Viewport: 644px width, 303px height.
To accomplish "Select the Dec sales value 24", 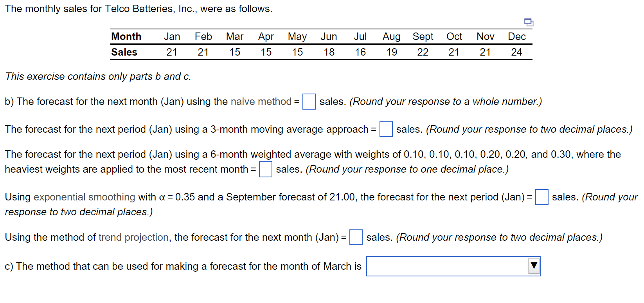I will [x=517, y=52].
